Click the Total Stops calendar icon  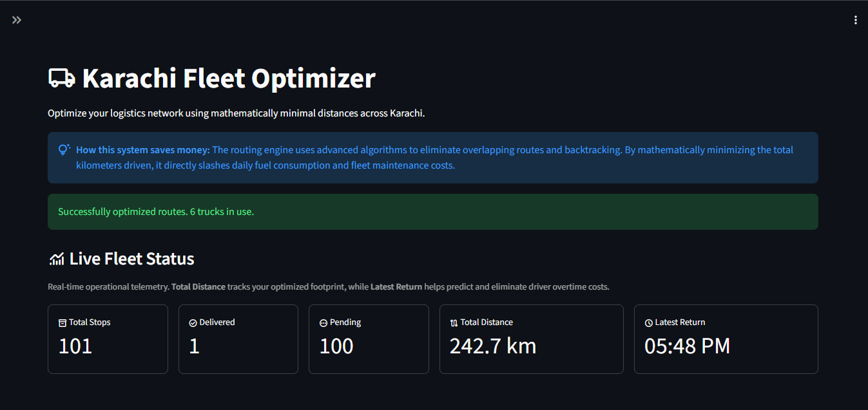[x=63, y=323]
